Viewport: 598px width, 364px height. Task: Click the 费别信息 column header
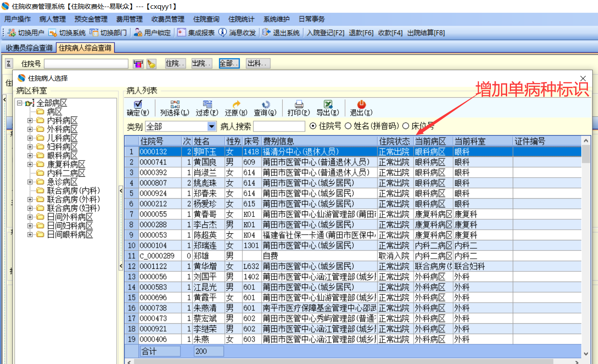pyautogui.click(x=320, y=141)
